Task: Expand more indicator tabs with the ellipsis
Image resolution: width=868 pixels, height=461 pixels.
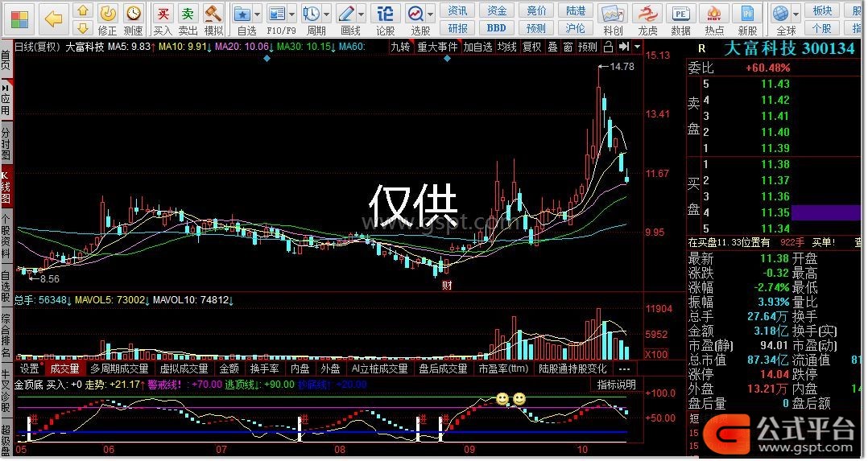Action: (x=624, y=368)
